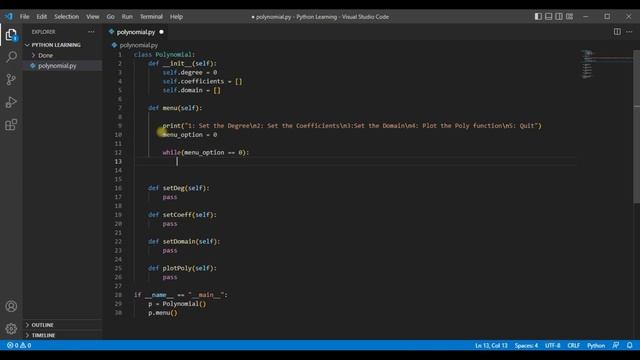Select the polynomial.py editor tab

(136, 32)
